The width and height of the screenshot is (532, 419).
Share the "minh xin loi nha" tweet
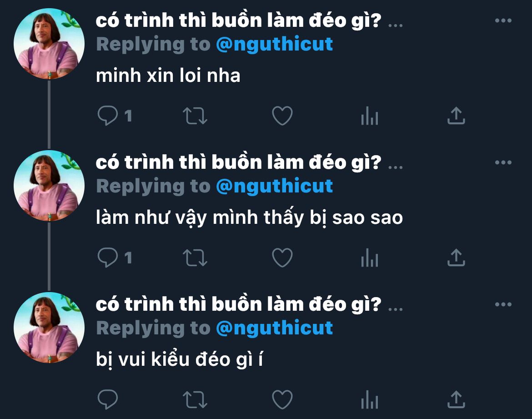[x=456, y=116]
